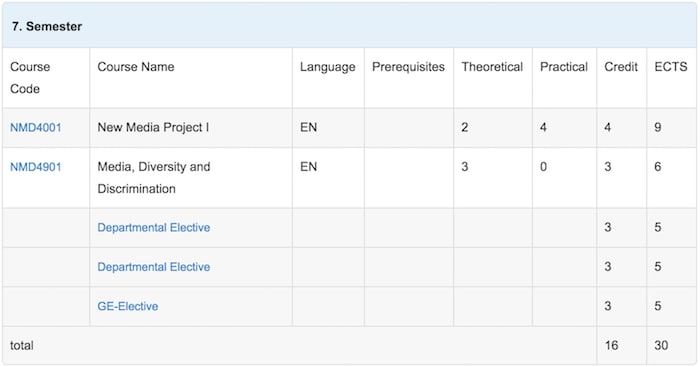Select the Theoretical column header
Viewport: 700px width, 367px height.
coord(492,67)
